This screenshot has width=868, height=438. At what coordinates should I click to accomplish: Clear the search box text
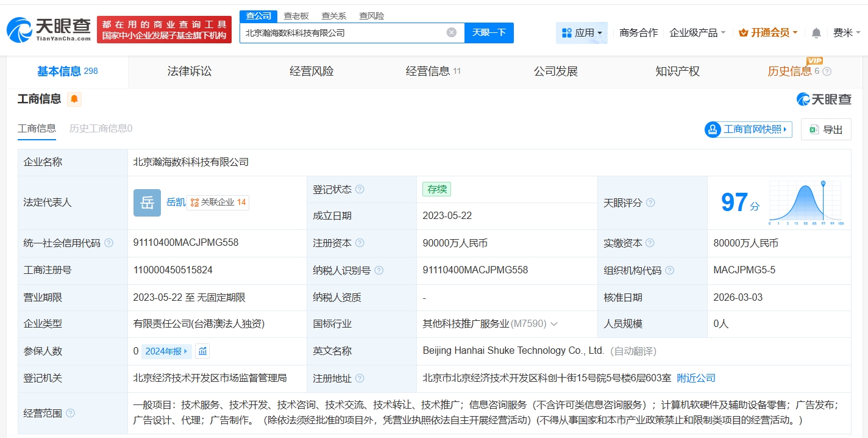pos(451,33)
